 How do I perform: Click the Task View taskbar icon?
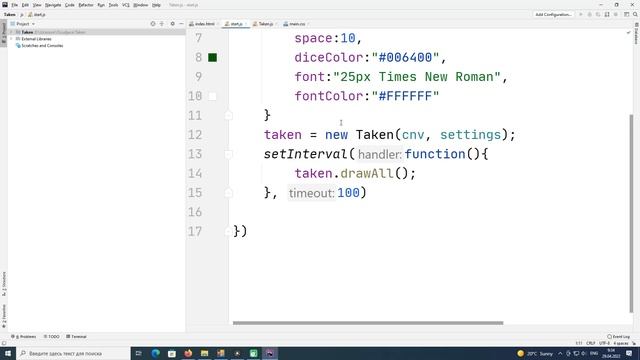(x=139, y=353)
